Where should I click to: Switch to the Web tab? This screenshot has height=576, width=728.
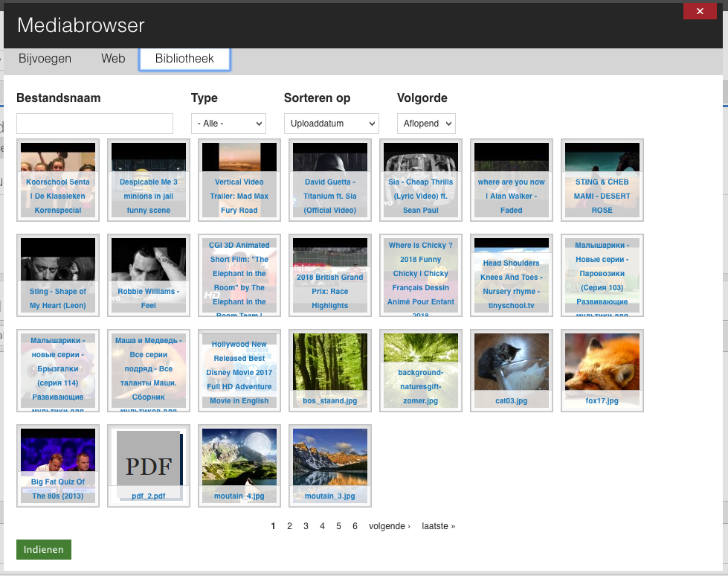pos(113,59)
